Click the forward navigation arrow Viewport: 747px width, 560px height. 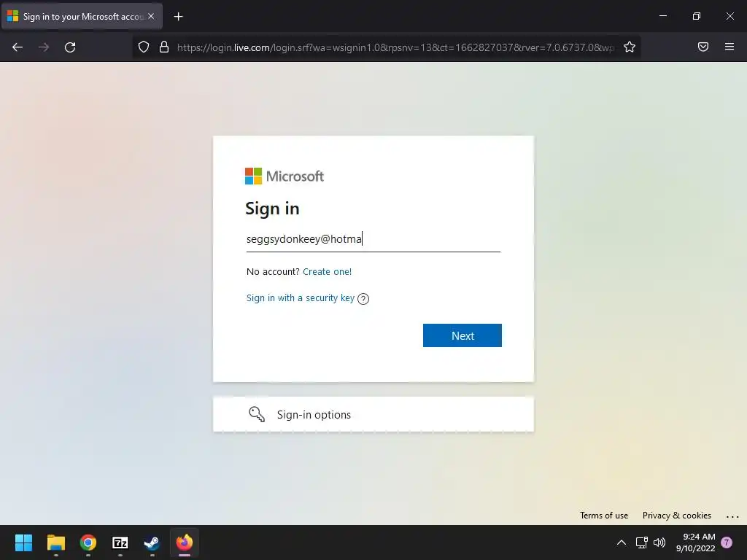[x=44, y=47]
